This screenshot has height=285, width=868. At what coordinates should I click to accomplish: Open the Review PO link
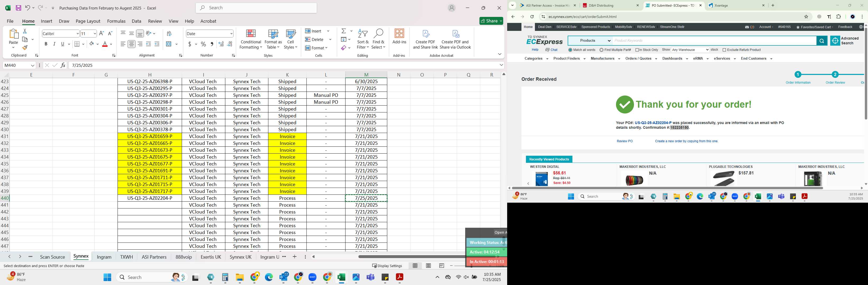[x=624, y=141]
